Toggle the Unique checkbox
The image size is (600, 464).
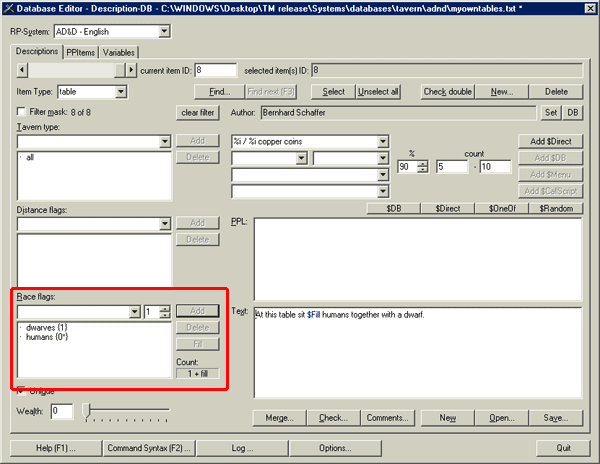click(x=22, y=390)
